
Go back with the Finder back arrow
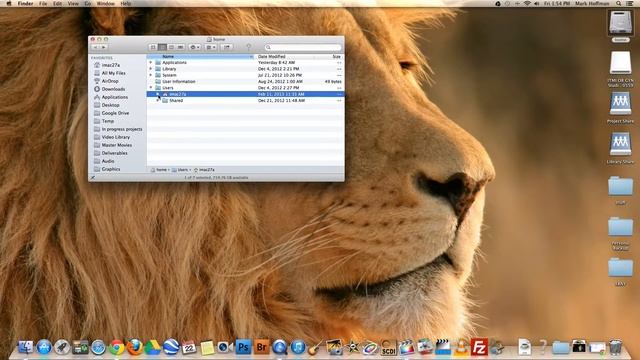coord(96,47)
